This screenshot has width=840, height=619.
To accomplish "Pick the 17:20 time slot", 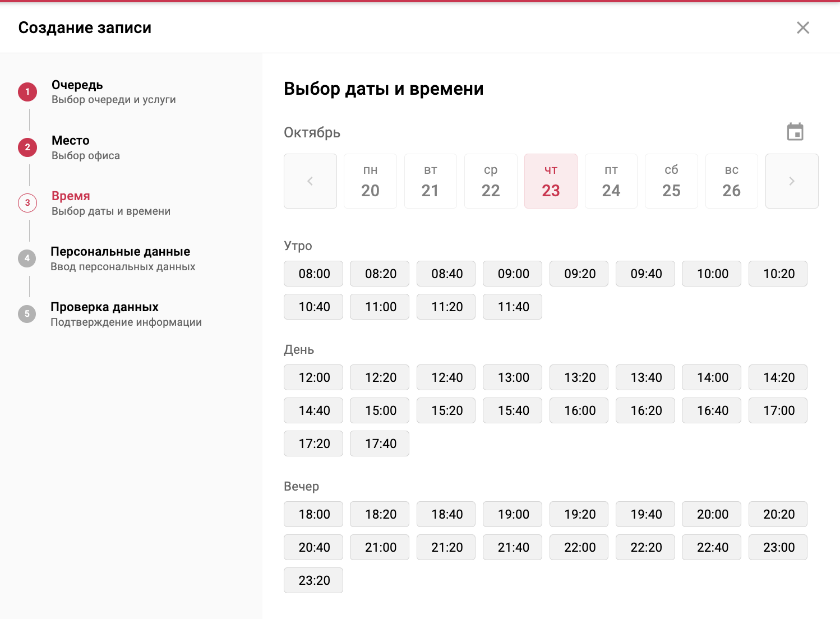I will point(313,444).
